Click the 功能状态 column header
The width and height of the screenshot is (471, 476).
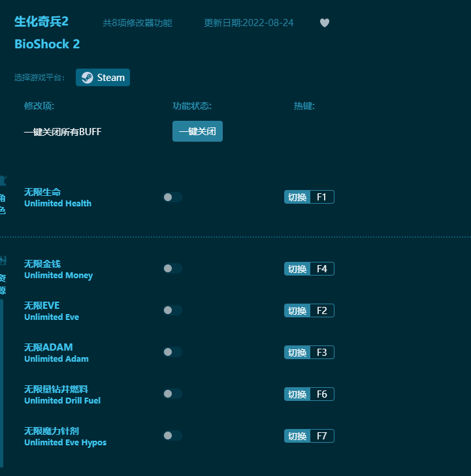click(x=192, y=106)
